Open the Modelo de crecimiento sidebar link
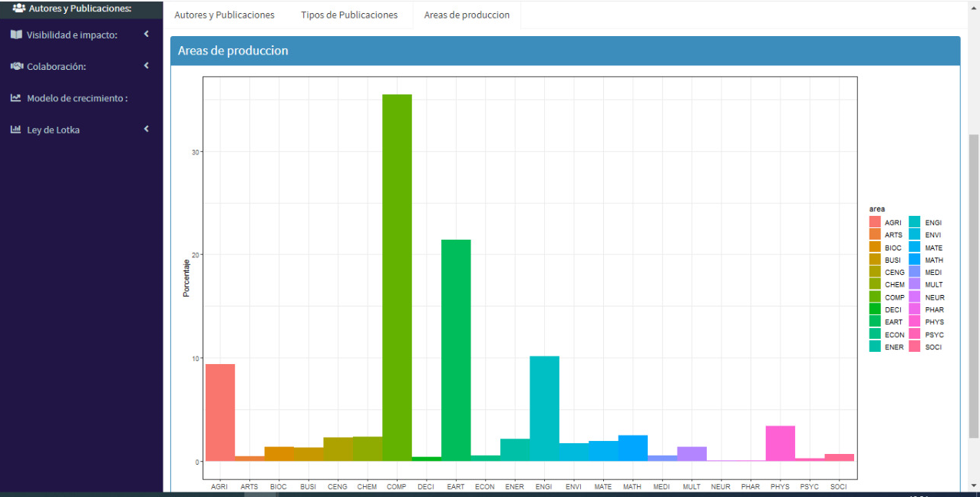 coord(77,98)
